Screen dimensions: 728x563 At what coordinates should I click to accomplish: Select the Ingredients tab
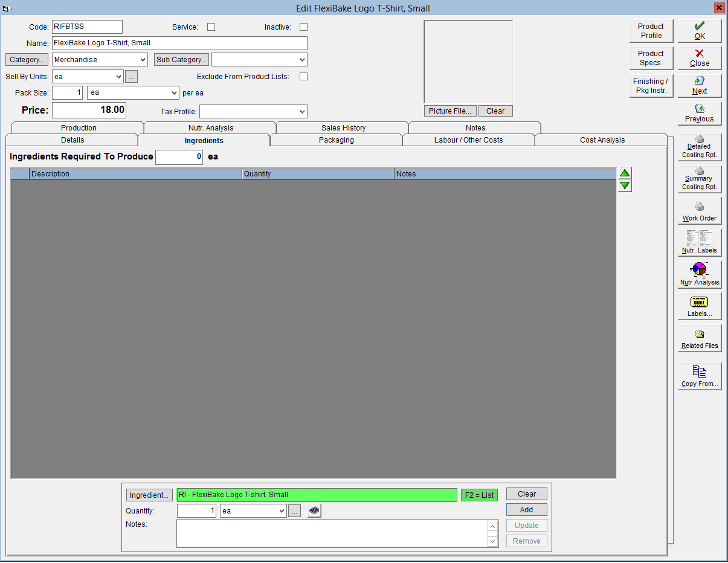(x=204, y=140)
